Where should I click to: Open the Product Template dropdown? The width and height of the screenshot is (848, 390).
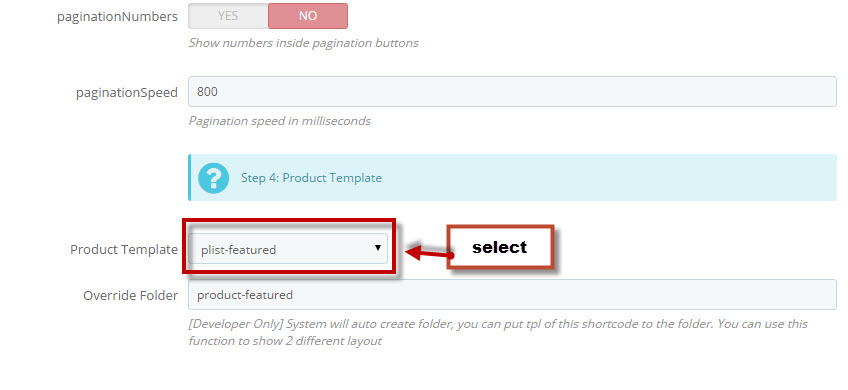[288, 249]
